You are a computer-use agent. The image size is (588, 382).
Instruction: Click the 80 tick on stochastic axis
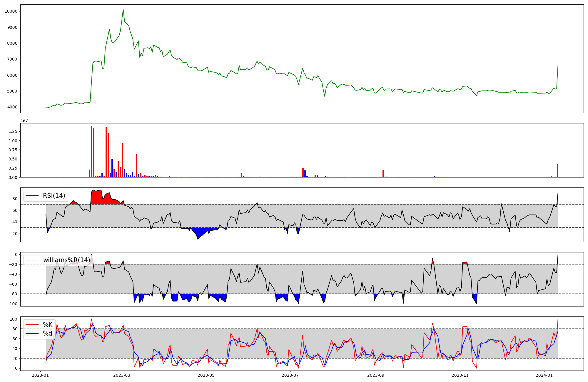point(15,329)
